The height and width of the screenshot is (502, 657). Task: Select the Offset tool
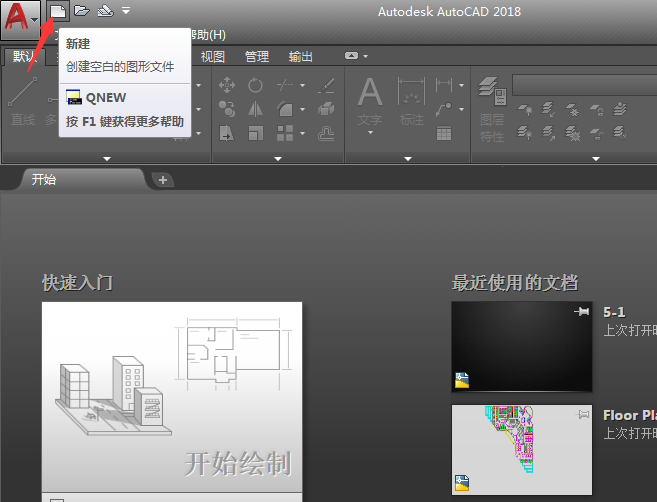[x=326, y=134]
